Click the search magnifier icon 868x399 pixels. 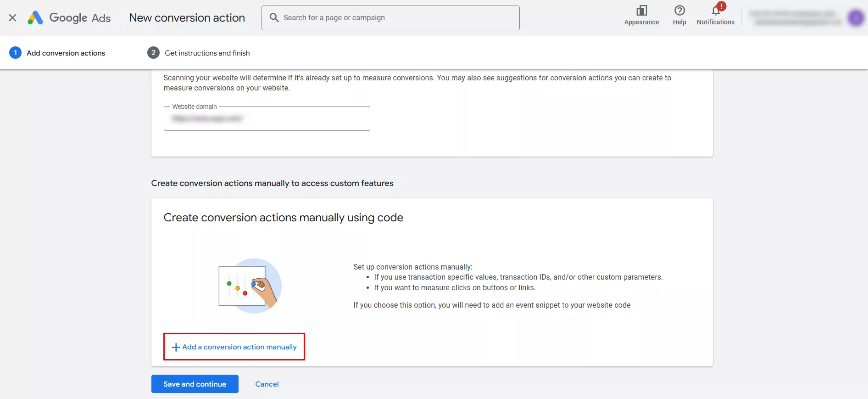274,17
